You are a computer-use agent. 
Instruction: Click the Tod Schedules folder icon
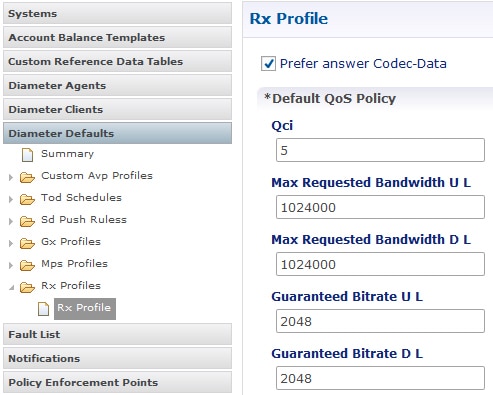pos(27,199)
